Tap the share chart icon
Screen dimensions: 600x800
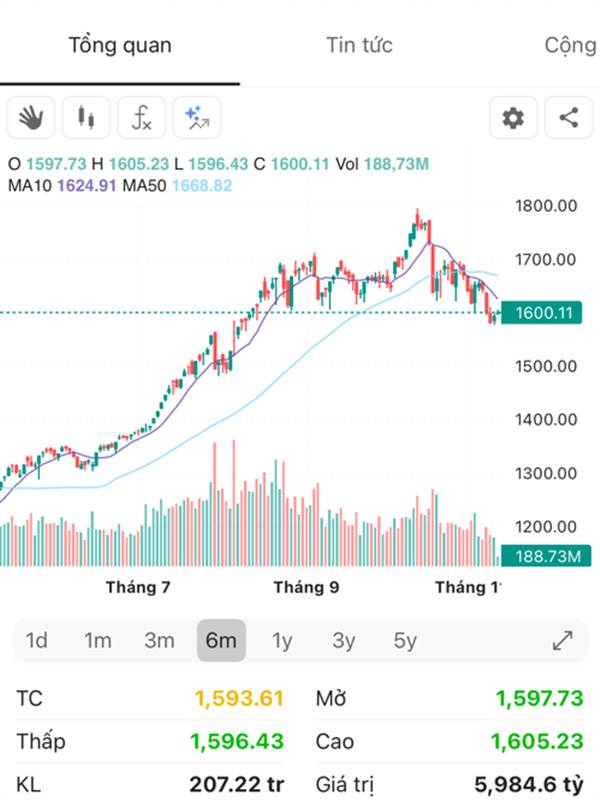tap(569, 119)
